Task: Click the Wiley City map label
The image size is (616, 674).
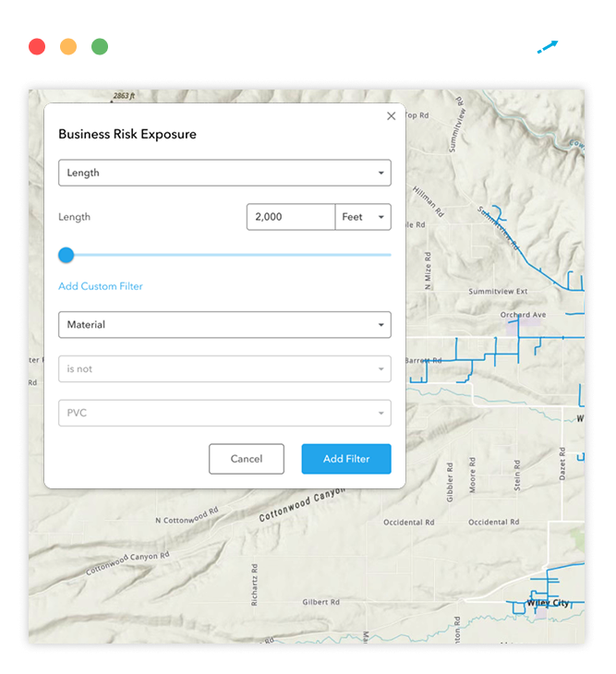Action: click(548, 603)
